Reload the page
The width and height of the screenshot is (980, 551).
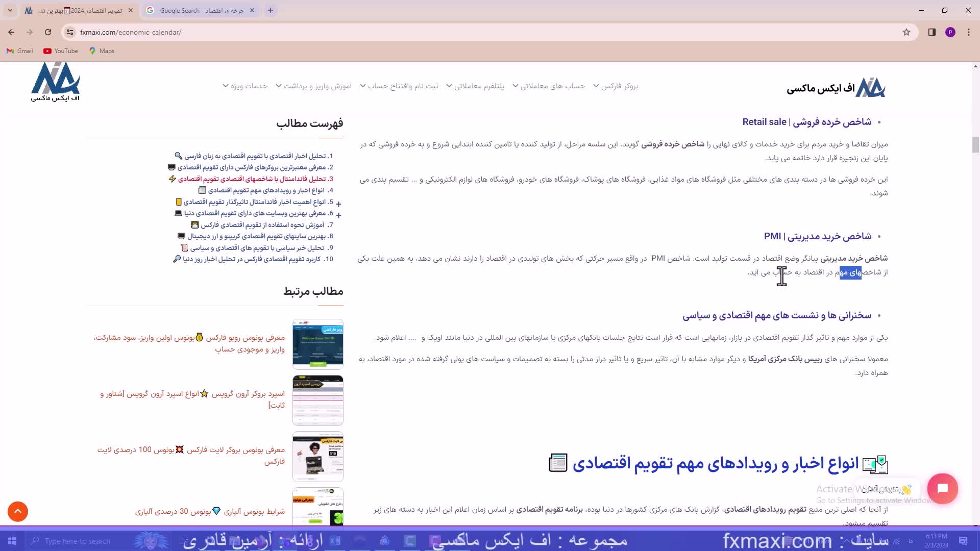click(48, 32)
